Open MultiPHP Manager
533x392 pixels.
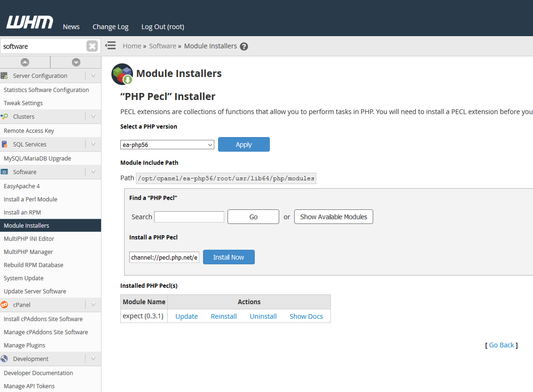click(x=28, y=252)
